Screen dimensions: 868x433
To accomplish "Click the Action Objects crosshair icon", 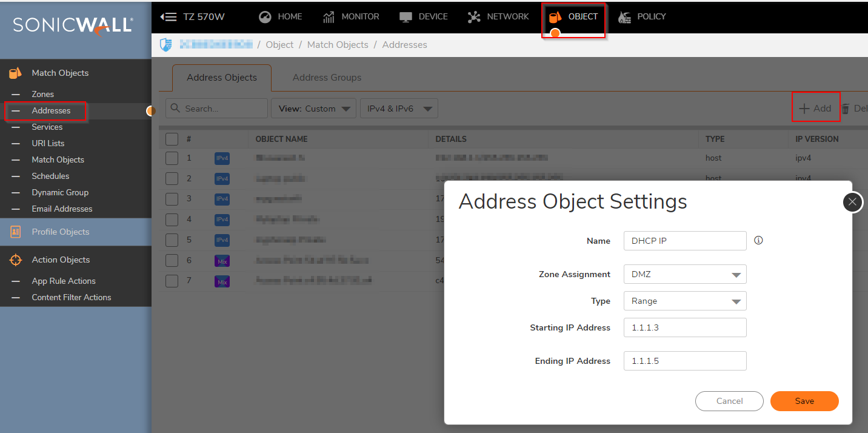I will coord(15,260).
